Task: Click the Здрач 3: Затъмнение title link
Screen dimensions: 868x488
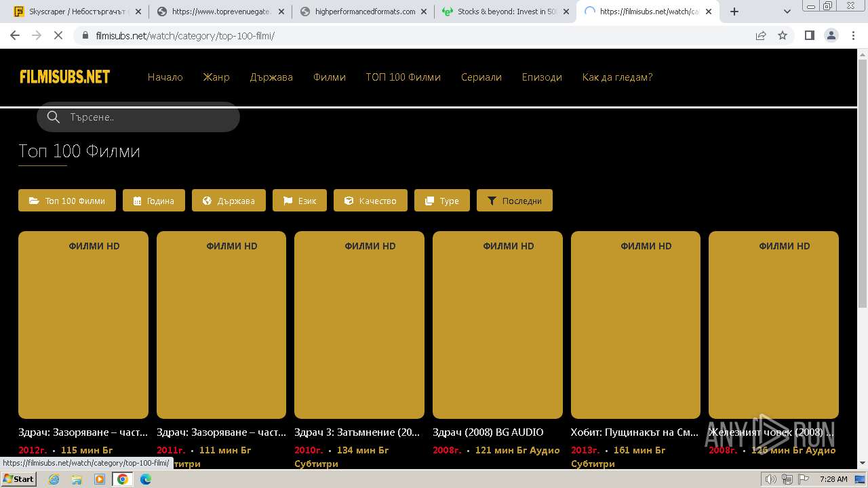Action: click(357, 432)
